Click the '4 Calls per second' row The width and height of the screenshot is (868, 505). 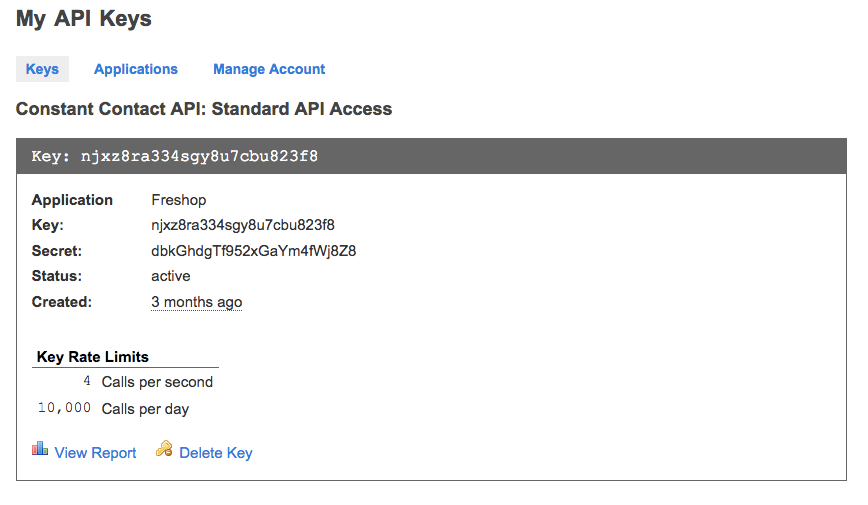point(125,382)
